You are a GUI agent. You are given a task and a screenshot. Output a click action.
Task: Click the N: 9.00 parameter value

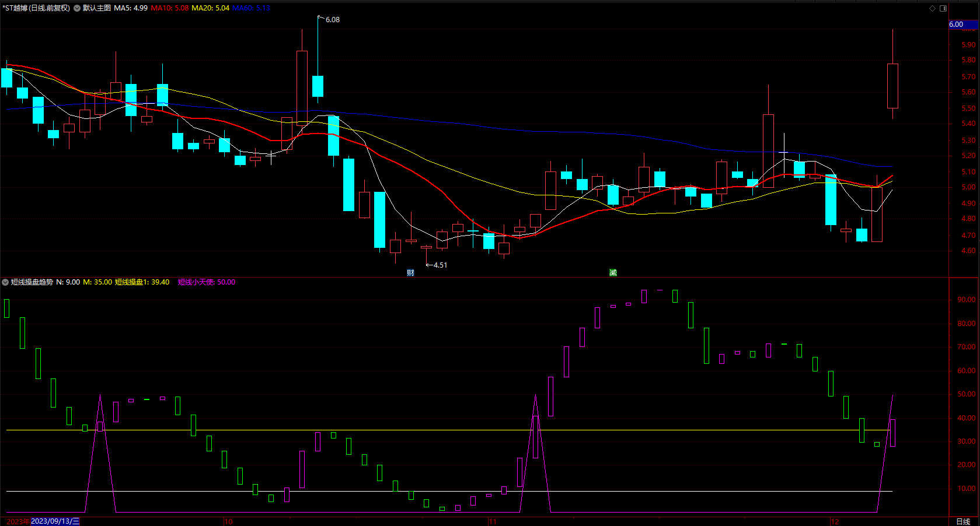(68, 282)
